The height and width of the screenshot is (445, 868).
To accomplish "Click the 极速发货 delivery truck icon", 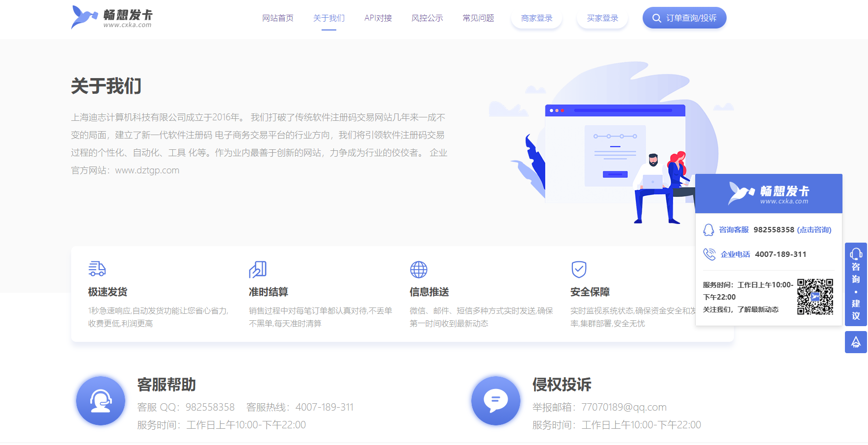I will pyautogui.click(x=97, y=269).
